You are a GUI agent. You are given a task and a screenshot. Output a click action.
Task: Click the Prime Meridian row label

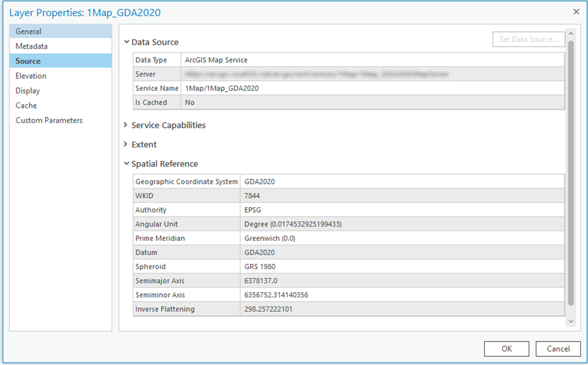pos(160,239)
